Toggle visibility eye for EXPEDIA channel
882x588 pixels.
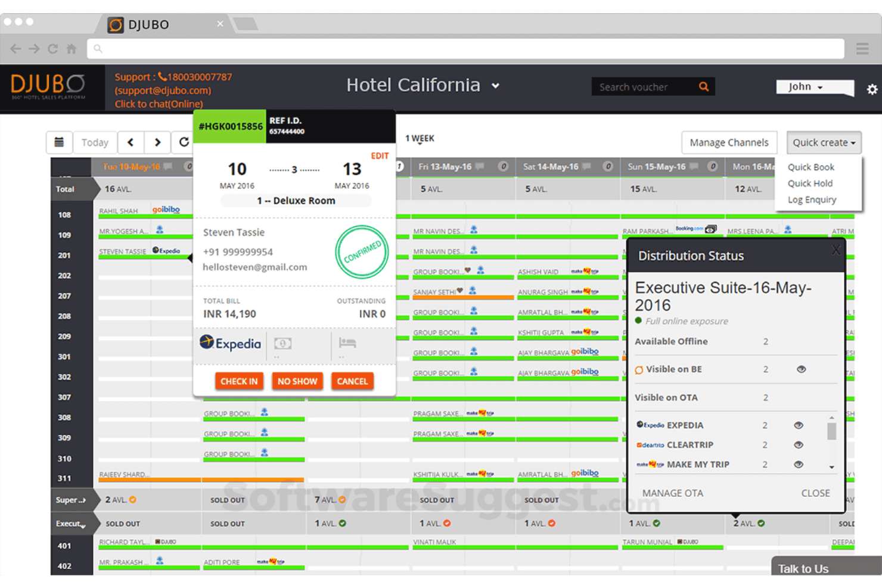tap(799, 425)
